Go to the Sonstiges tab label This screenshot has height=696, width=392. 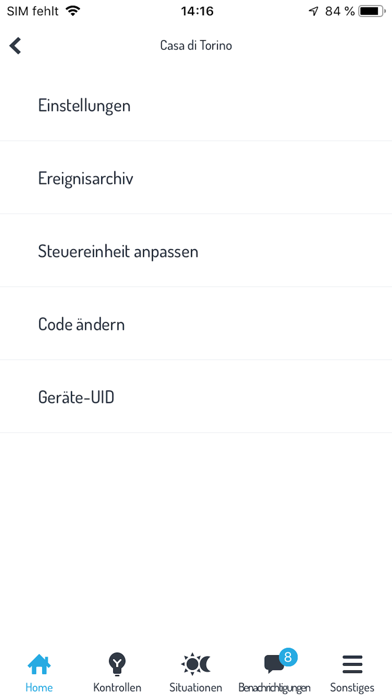(352, 688)
